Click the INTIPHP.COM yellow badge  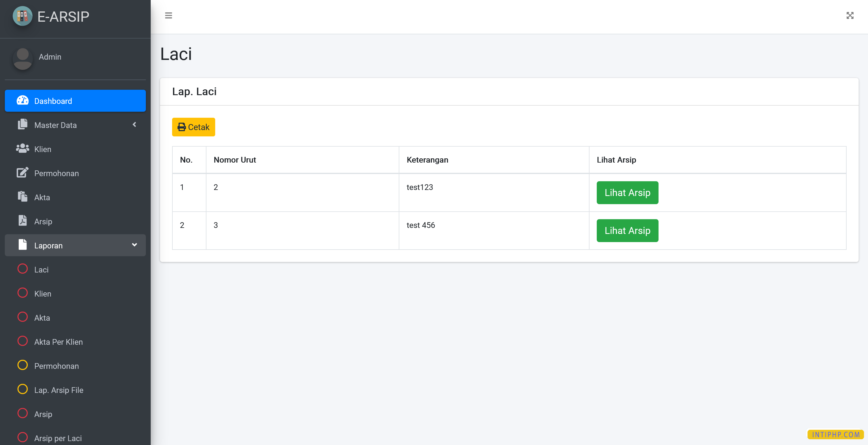coord(835,434)
